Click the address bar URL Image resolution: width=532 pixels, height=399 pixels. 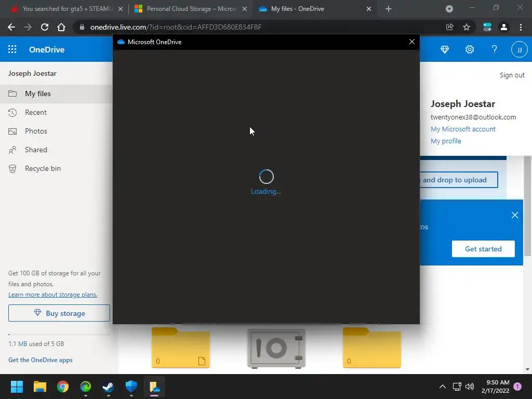pos(176,27)
